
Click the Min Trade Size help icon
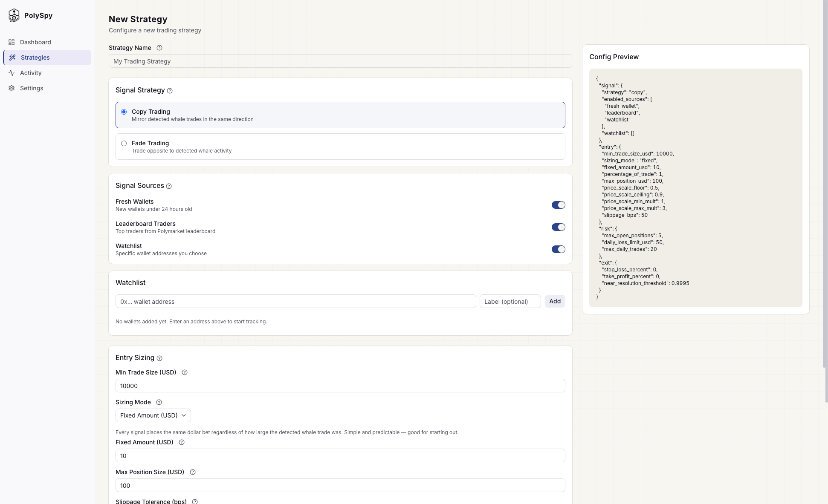(x=185, y=372)
